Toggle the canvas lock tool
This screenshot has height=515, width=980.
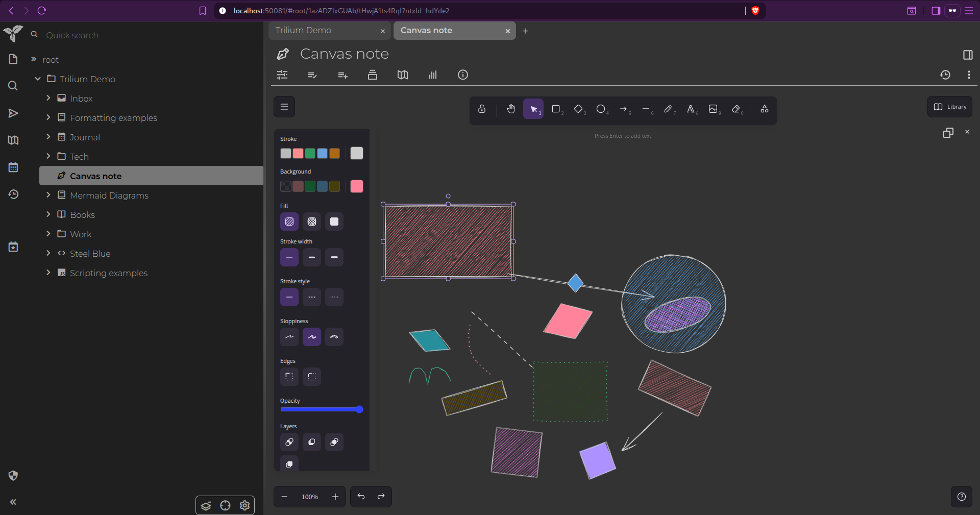point(481,109)
